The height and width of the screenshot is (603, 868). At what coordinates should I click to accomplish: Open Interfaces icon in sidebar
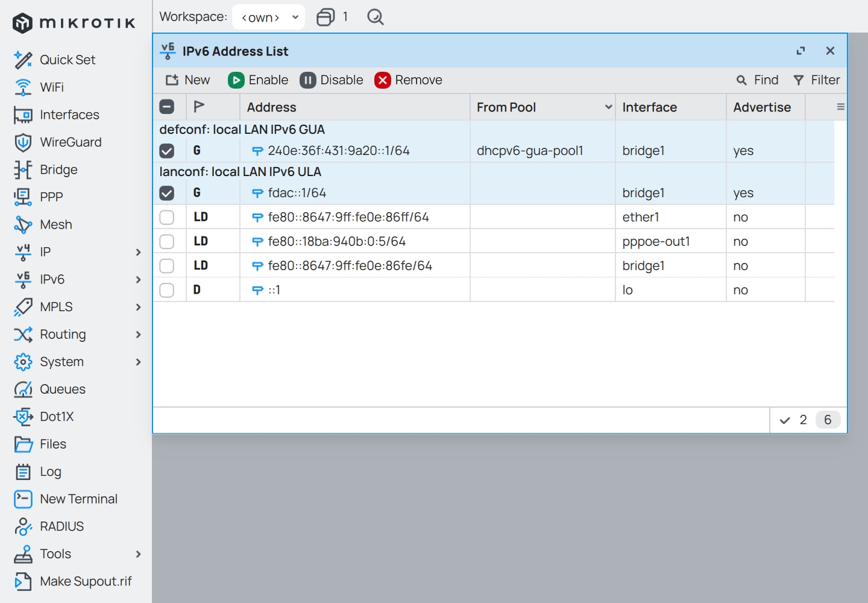pos(23,115)
